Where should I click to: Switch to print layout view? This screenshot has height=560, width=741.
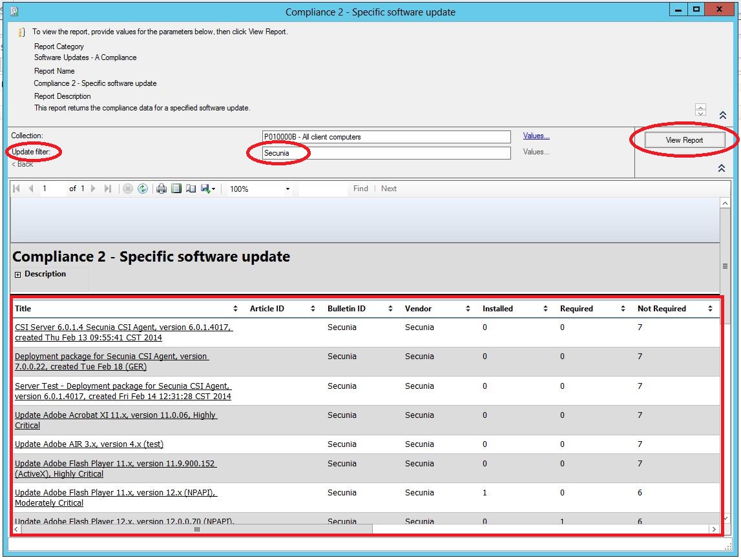coord(176,189)
